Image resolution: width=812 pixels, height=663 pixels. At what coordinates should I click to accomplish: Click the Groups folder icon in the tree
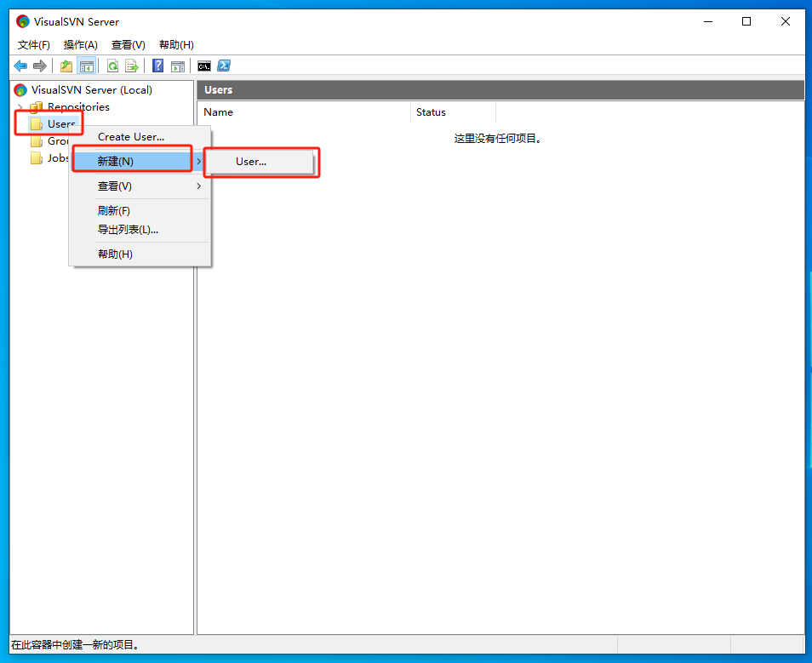pyautogui.click(x=37, y=141)
